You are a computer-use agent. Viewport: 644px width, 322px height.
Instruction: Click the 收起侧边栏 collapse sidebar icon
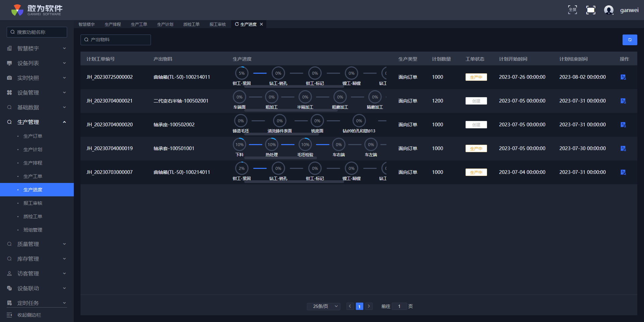9,315
